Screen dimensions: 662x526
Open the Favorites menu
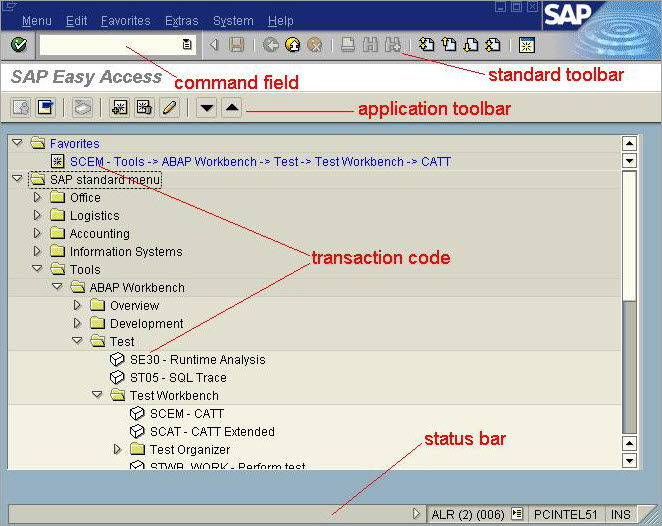pos(125,21)
